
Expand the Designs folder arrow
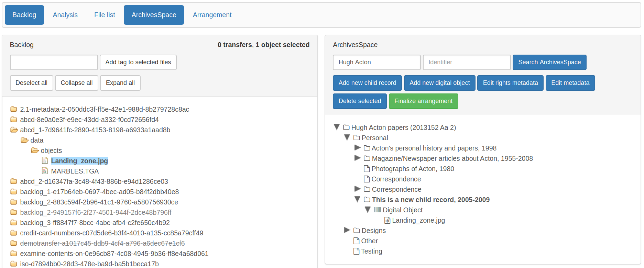(x=347, y=230)
